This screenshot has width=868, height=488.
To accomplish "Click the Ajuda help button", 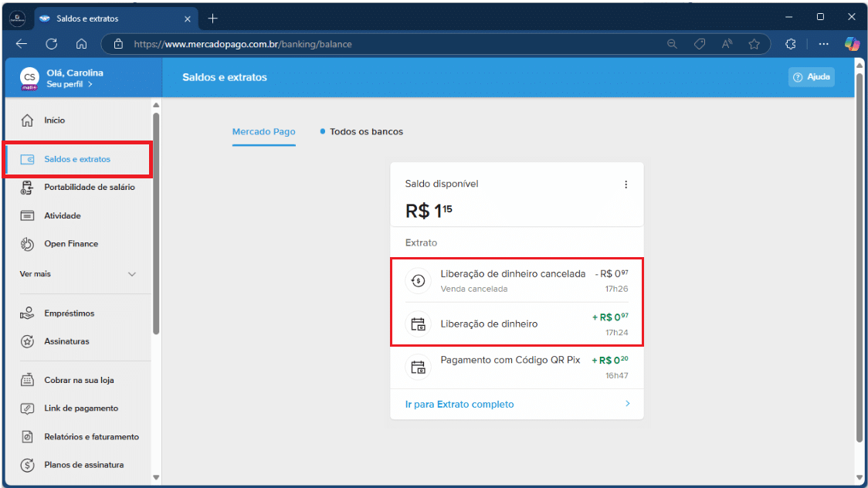I will [811, 77].
